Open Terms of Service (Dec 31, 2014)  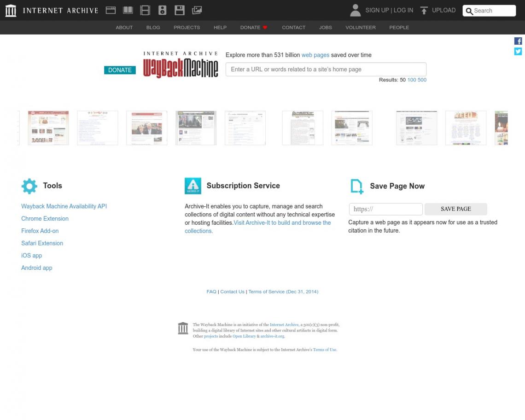(x=283, y=292)
